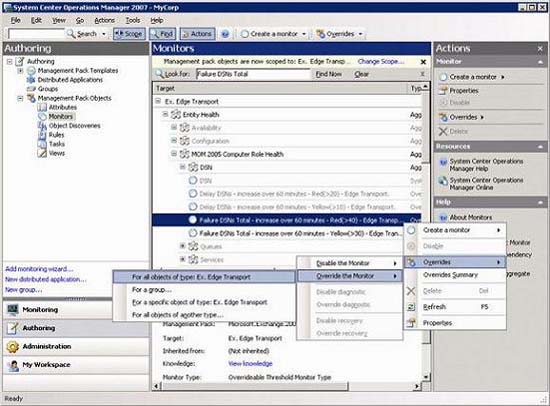Click the Authoring workspace icon
The image size is (550, 406).
click(x=13, y=328)
